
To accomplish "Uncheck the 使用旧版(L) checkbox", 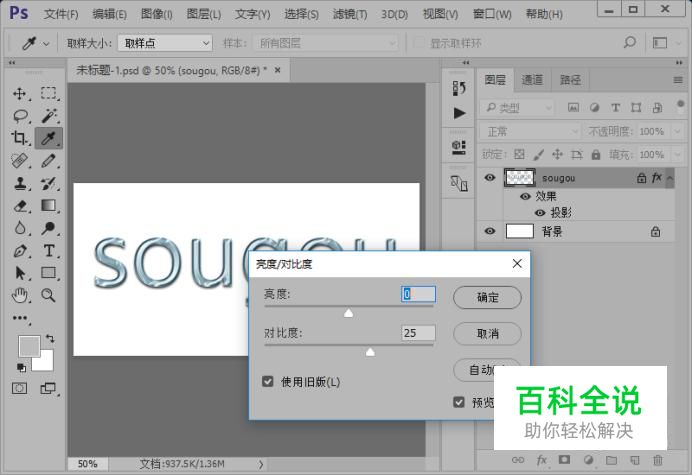I will (267, 381).
